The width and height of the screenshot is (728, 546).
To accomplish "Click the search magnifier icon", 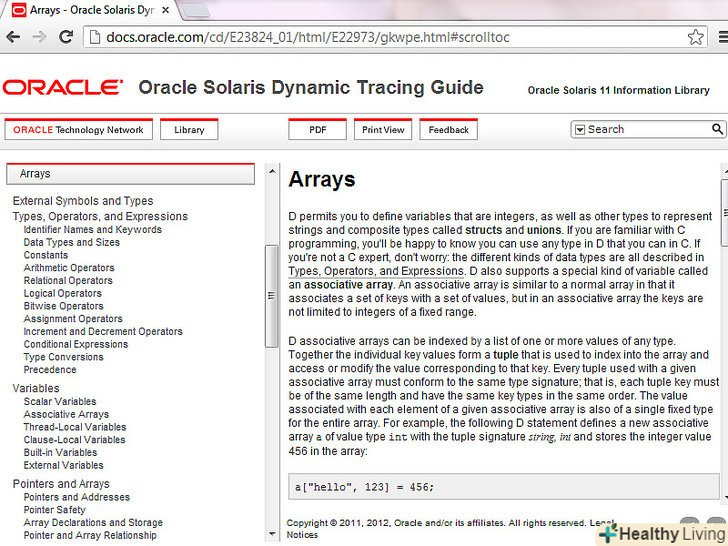I will coord(717,129).
